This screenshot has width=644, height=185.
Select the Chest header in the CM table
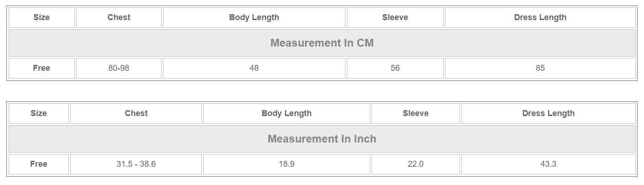tap(119, 18)
